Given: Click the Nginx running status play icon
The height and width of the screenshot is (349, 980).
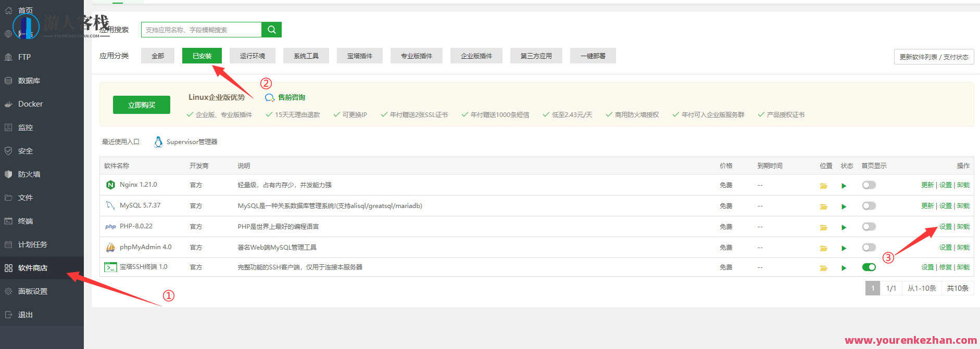Looking at the screenshot, I should click(844, 186).
